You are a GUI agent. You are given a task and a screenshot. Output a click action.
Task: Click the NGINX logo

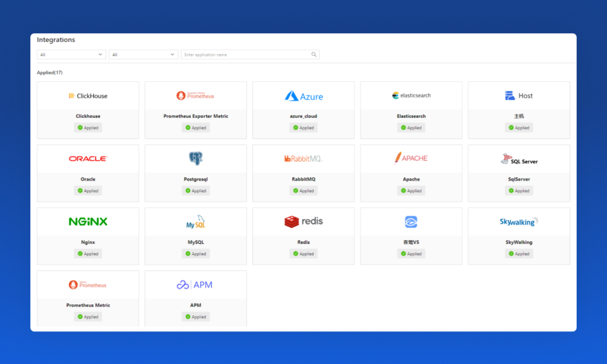point(88,222)
